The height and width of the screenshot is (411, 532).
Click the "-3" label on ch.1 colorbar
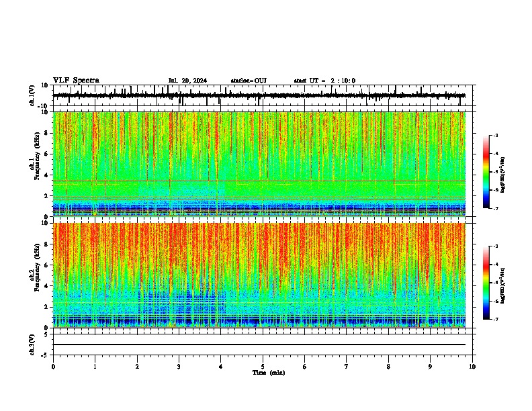tap(496, 136)
